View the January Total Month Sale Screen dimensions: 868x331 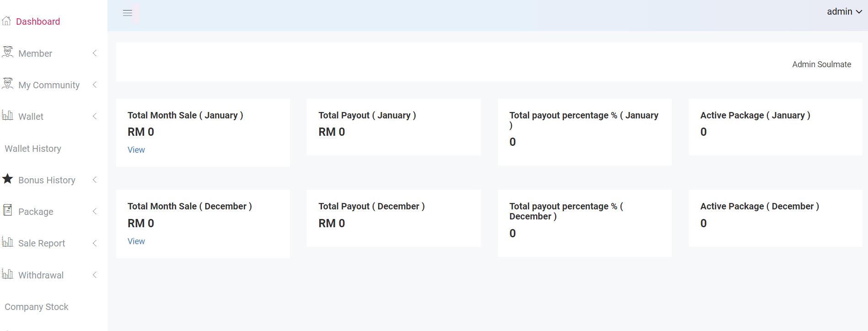(x=136, y=150)
